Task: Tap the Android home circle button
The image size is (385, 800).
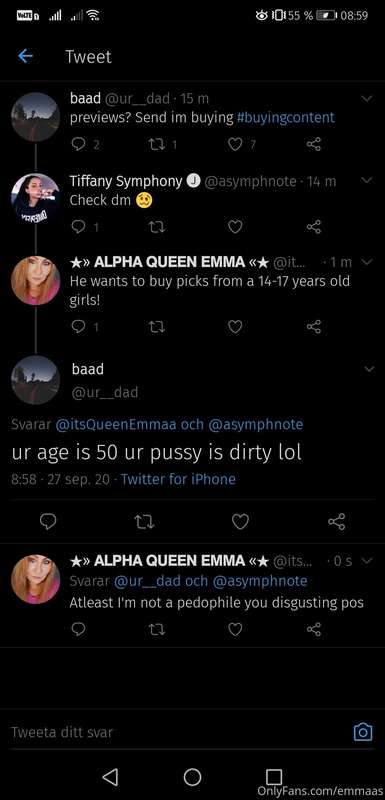Action: click(192, 777)
